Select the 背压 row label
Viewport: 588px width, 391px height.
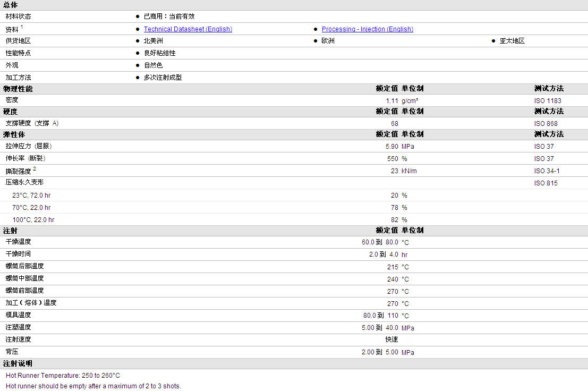coord(12,352)
